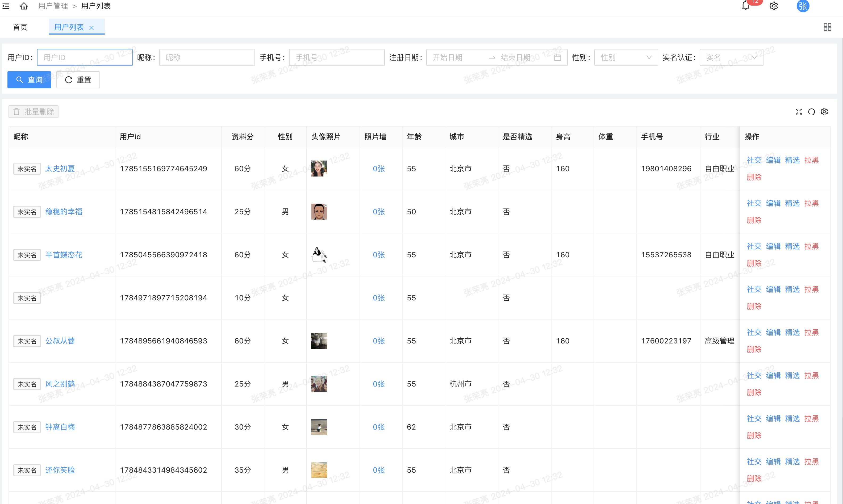Open user 还你笑脸 link
Viewport: 843px width, 504px height.
[x=60, y=470]
